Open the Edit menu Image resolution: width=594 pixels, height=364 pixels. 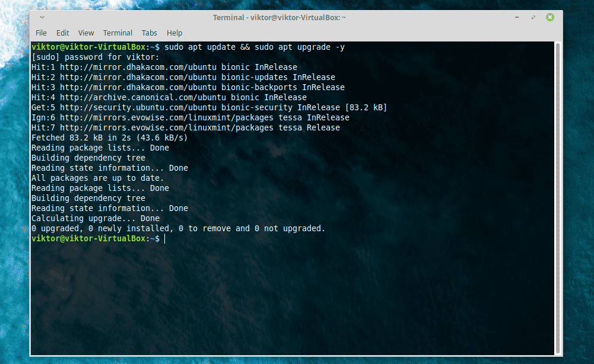pyautogui.click(x=62, y=33)
